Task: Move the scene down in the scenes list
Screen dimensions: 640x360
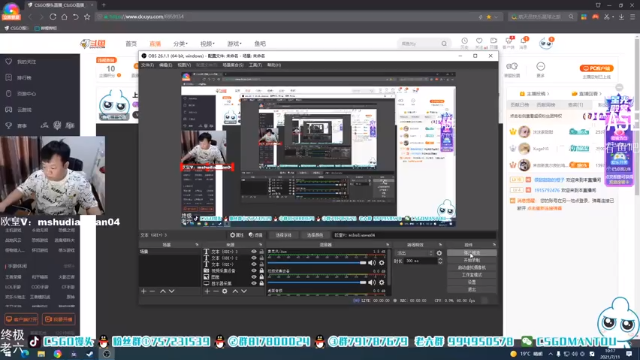Action: coord(171,291)
